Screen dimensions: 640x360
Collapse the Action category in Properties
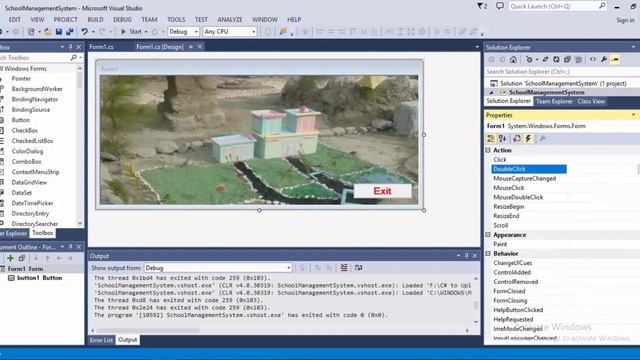coord(488,150)
